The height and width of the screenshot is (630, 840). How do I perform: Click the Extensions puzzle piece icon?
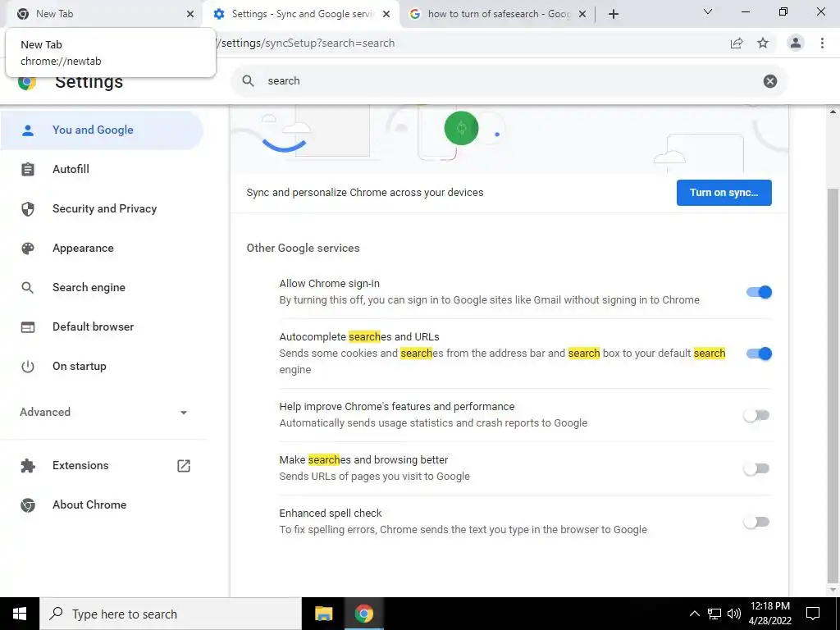(28, 466)
